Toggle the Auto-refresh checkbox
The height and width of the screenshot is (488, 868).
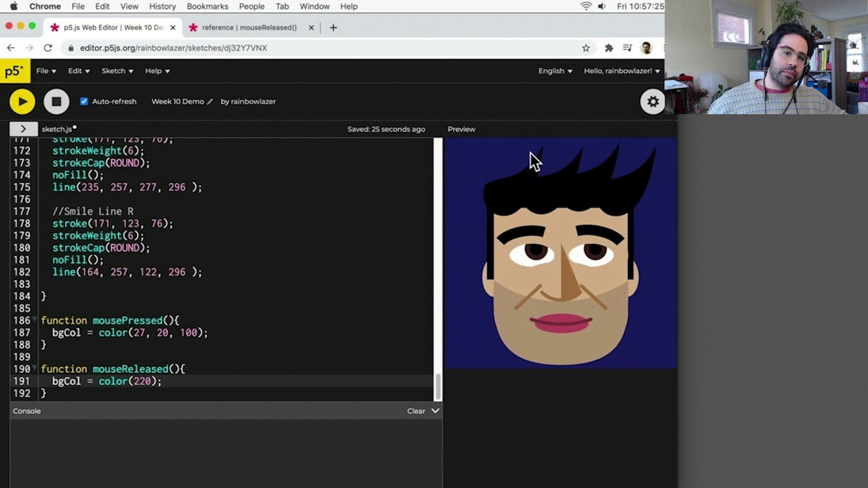(84, 101)
